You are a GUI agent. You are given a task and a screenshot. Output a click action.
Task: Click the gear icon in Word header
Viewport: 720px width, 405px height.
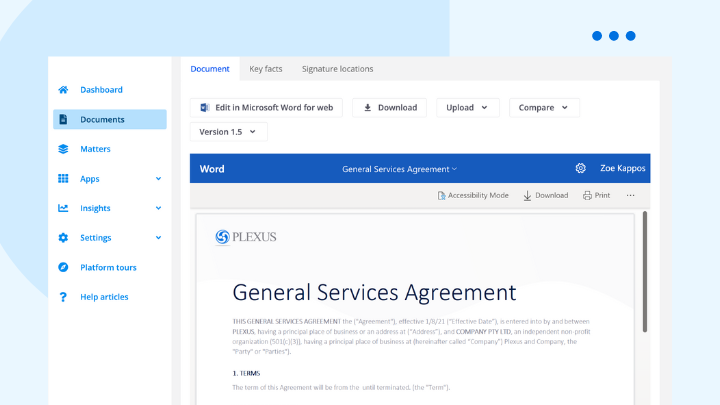pyautogui.click(x=580, y=168)
